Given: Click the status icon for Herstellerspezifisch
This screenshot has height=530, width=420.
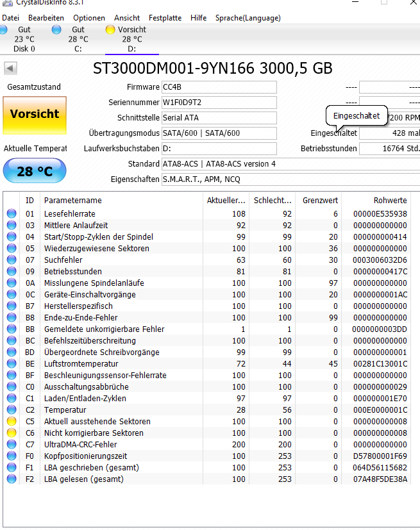Looking at the screenshot, I should click(12, 306).
